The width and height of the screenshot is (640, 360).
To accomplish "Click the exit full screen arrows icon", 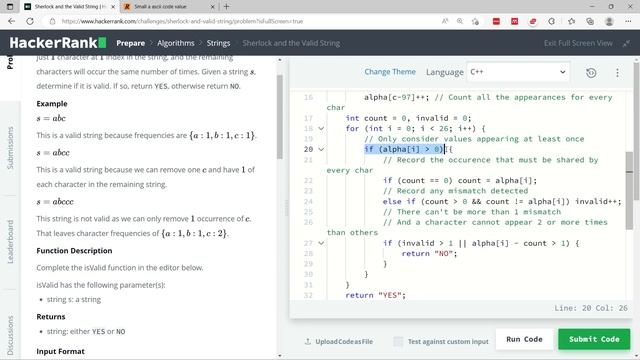I will [x=627, y=43].
